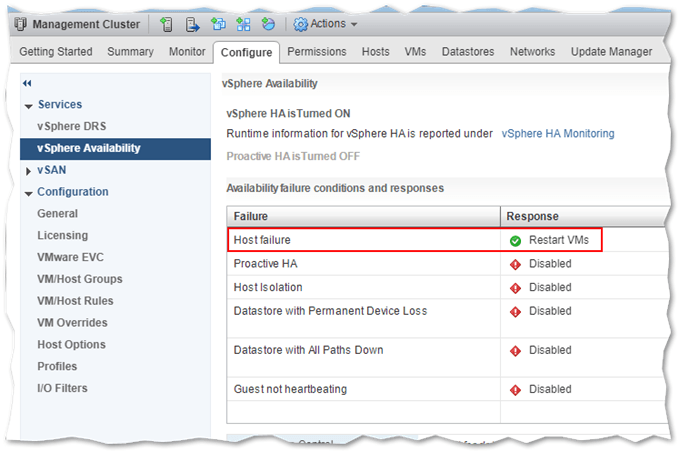Expand the vSAN section arrow
The height and width of the screenshot is (453, 680).
pyautogui.click(x=29, y=172)
